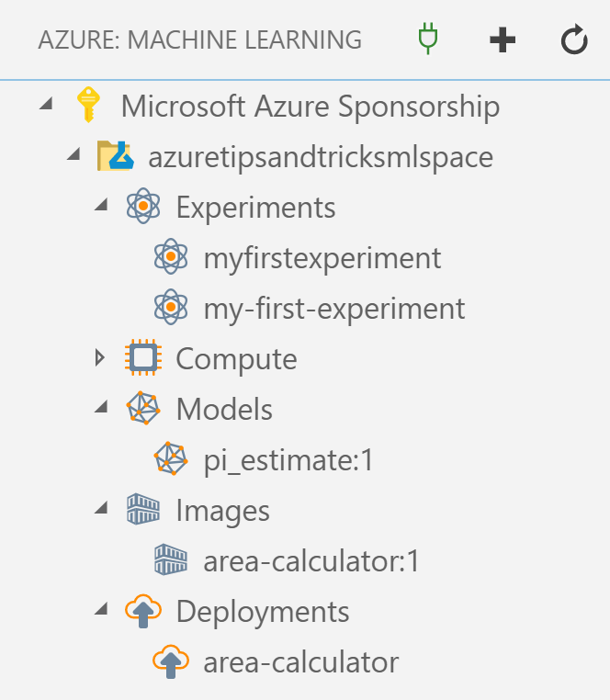Refresh the Azure Machine Learning tree
Screen dimensions: 610x700
click(x=574, y=40)
